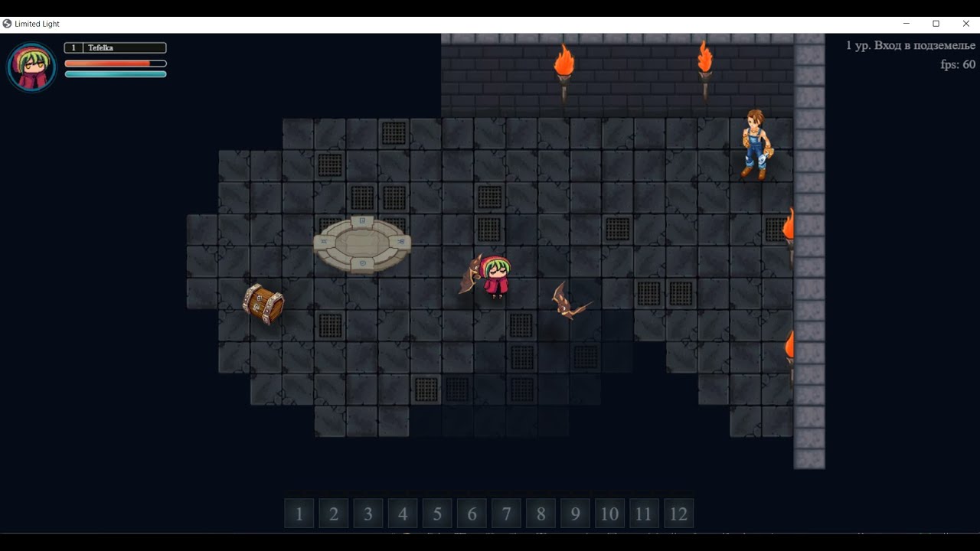Select hotbar slot 6
This screenshot has height=551, width=980.
472,514
